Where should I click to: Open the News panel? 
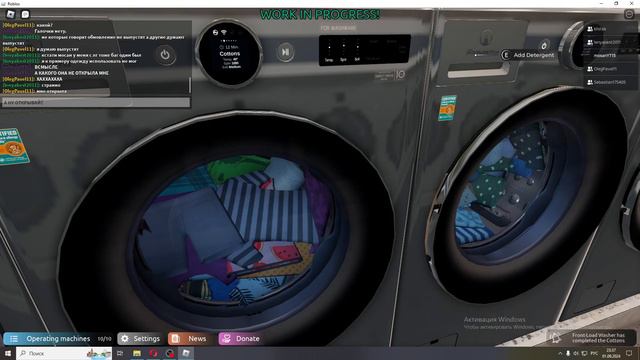tap(190, 338)
